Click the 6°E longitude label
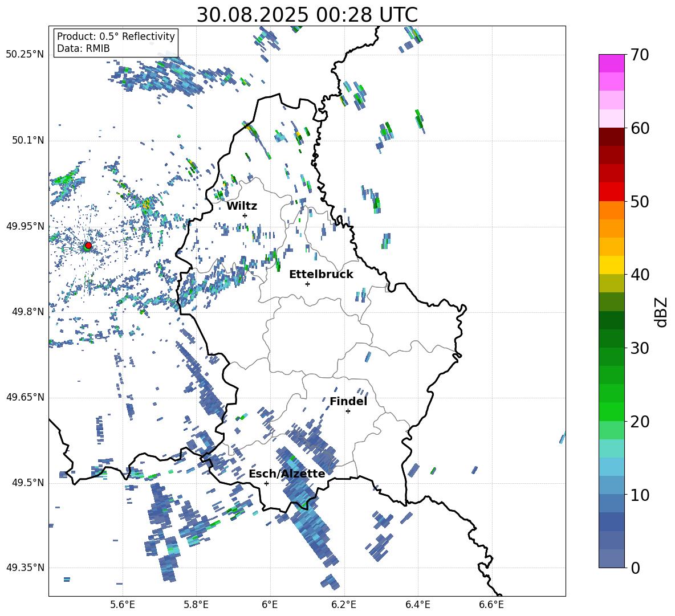Screen dimensions: 675x616 click(270, 605)
